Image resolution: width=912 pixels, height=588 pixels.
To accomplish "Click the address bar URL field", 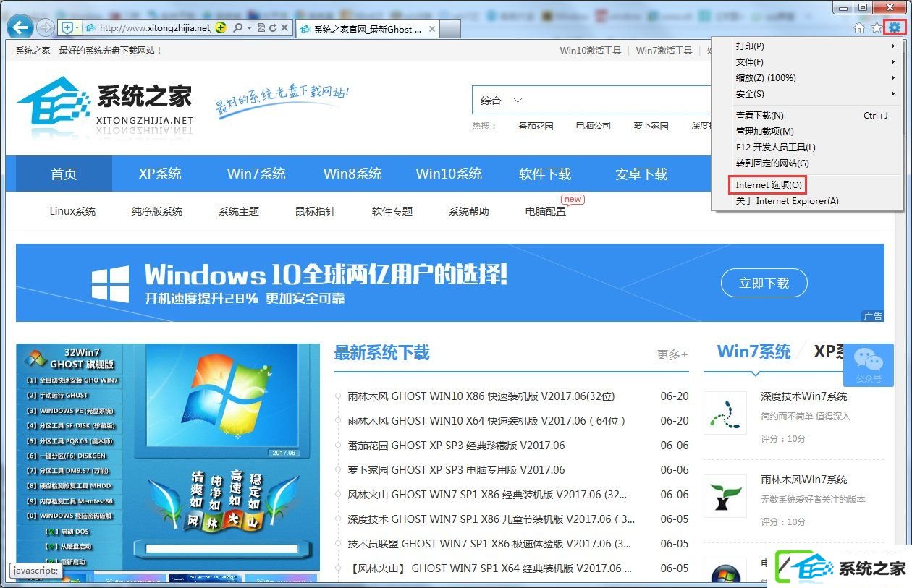I will click(154, 27).
